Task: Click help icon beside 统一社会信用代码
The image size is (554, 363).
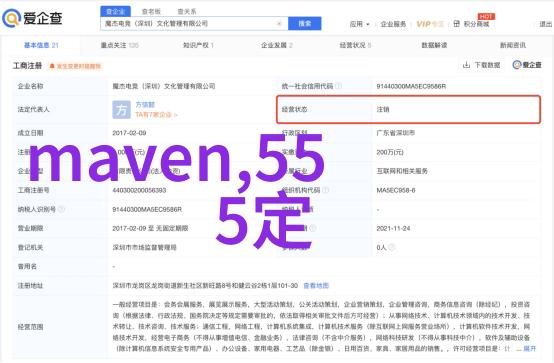Action: click(x=338, y=86)
